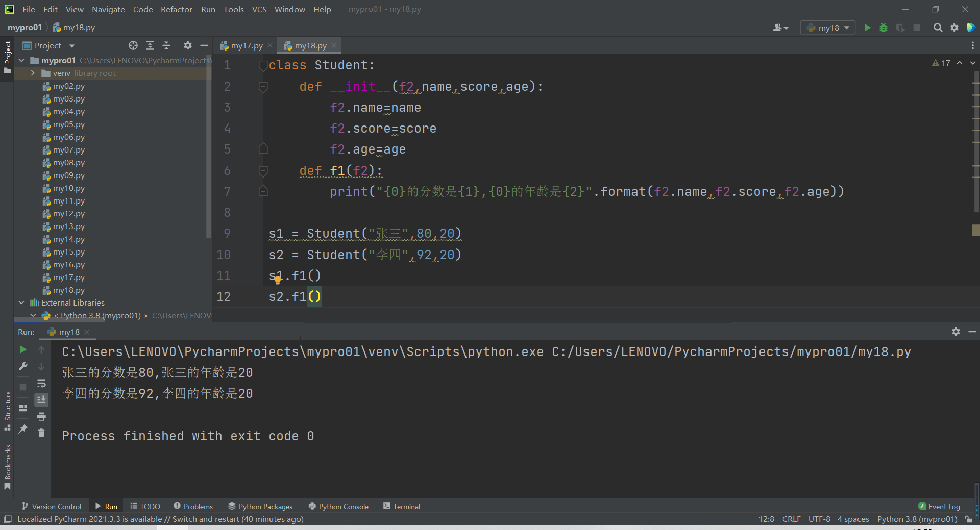Fold the __init__ method at line 2
980x530 pixels.
coord(263,87)
